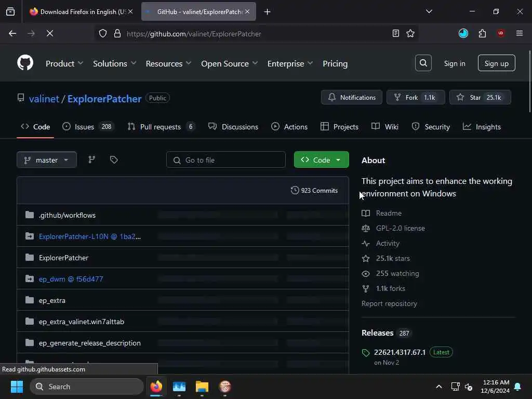Image resolution: width=532 pixels, height=399 pixels.
Task: Open the Projects tab
Action: (x=339, y=127)
